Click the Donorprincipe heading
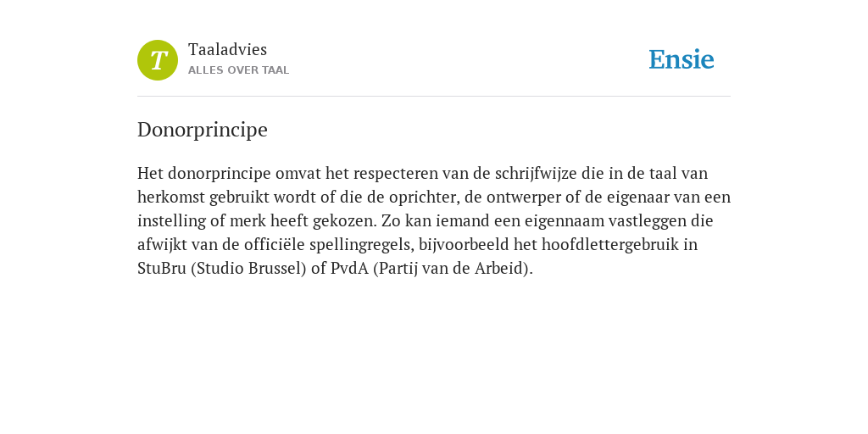Viewport: 868px width, 434px height. [x=203, y=130]
